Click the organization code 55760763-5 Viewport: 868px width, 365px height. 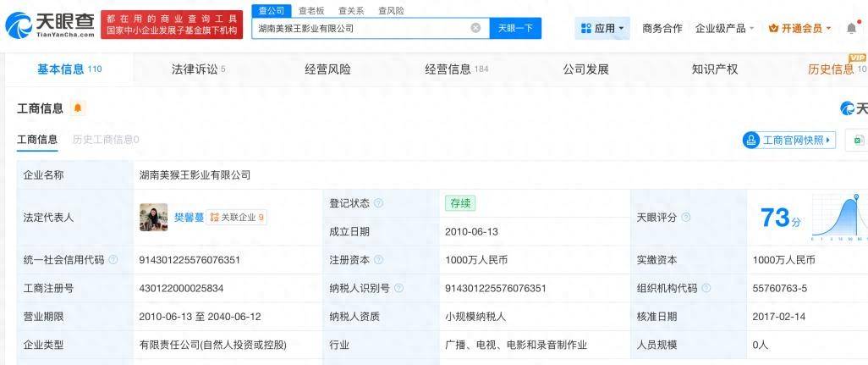click(780, 288)
